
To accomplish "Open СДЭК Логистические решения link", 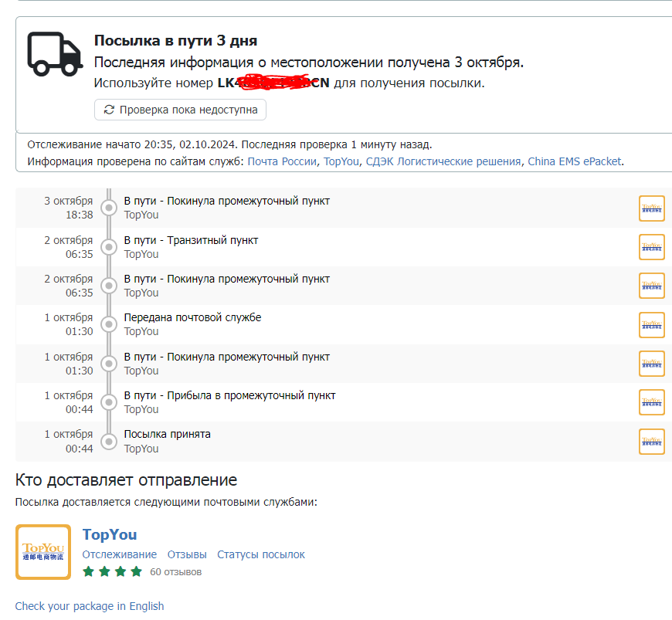I will click(443, 161).
